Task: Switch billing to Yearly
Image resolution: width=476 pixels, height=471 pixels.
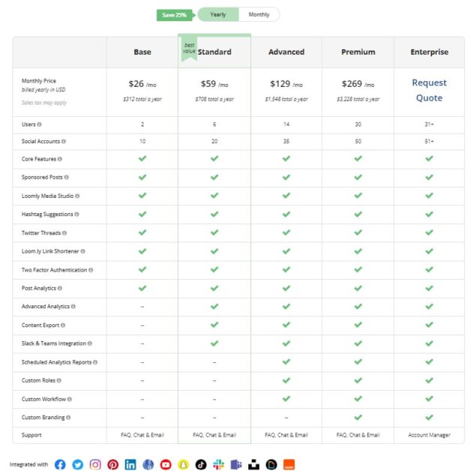Action: click(x=218, y=14)
